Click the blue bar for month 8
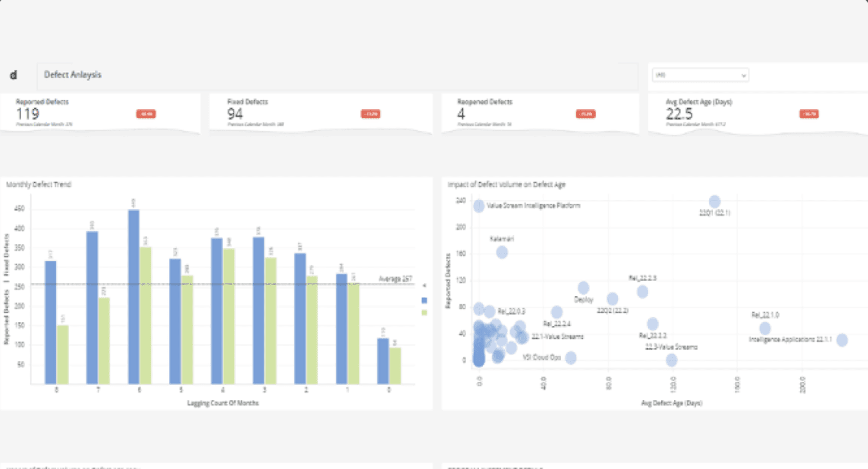The width and height of the screenshot is (868, 469). (51, 322)
